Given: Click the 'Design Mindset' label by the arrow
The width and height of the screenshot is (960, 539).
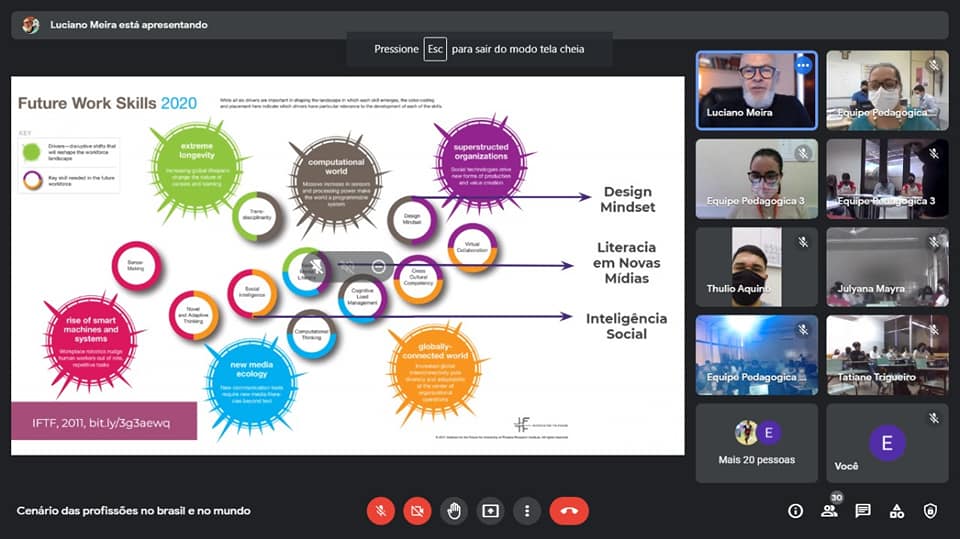Looking at the screenshot, I should pyautogui.click(x=628, y=199).
